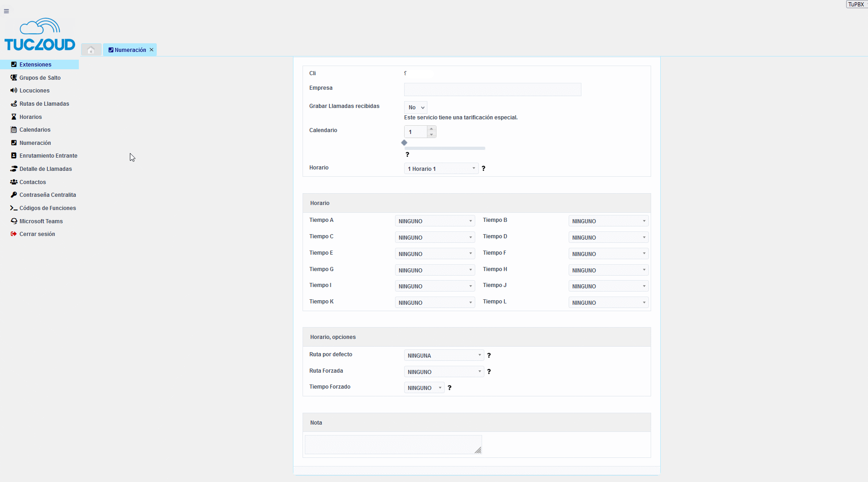The width and height of the screenshot is (868, 482).
Task: Open the home tab icon
Action: pos(91,50)
